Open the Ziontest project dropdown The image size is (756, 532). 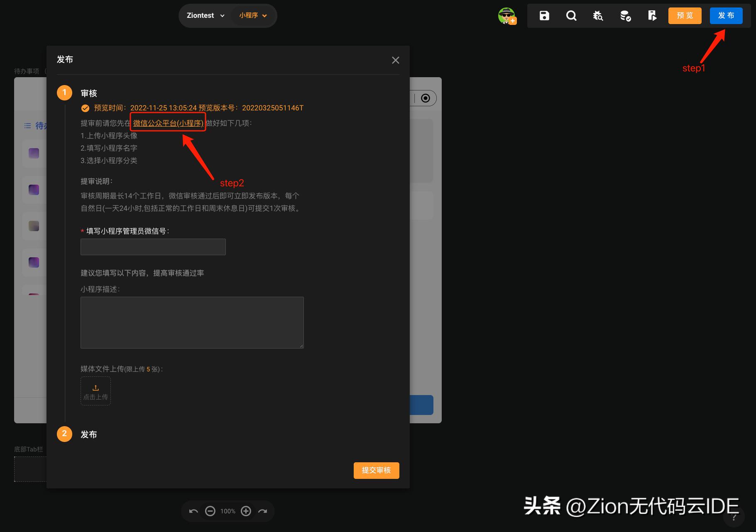[204, 15]
